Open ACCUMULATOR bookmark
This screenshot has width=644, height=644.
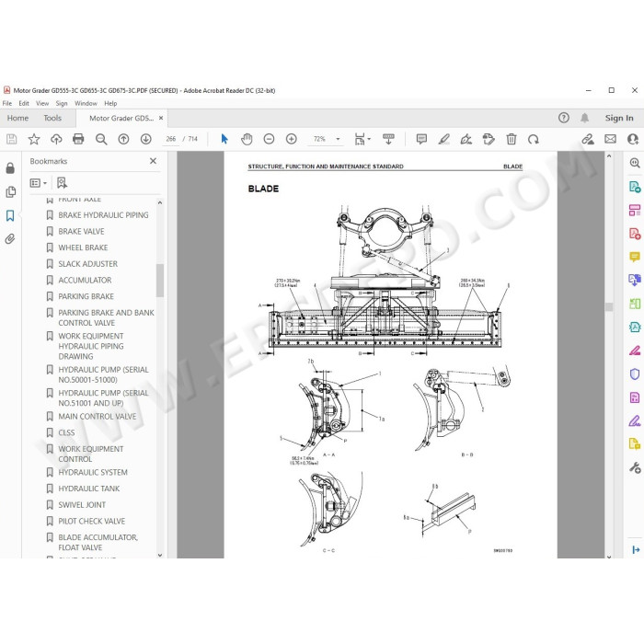[85, 280]
